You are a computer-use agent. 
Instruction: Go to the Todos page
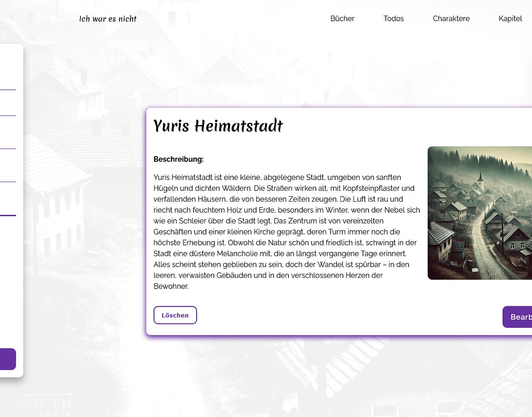click(393, 19)
